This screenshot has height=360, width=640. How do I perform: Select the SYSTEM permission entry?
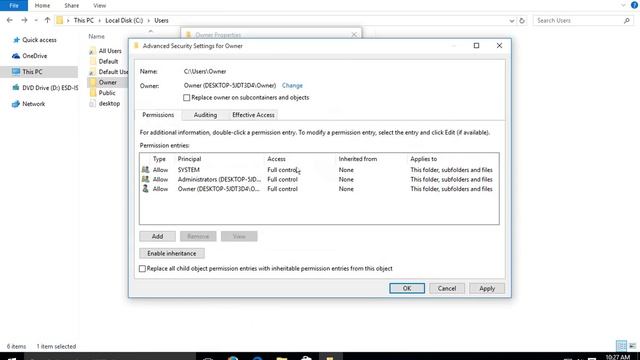[319, 170]
